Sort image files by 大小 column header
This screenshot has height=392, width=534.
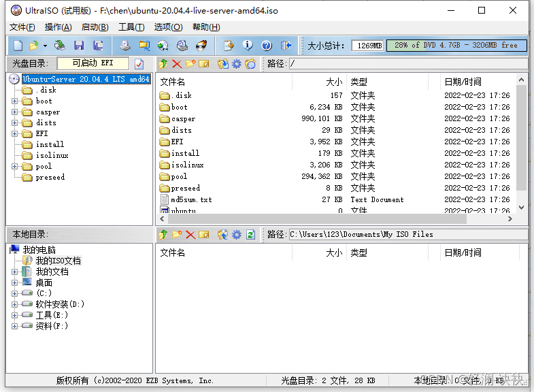click(320, 82)
